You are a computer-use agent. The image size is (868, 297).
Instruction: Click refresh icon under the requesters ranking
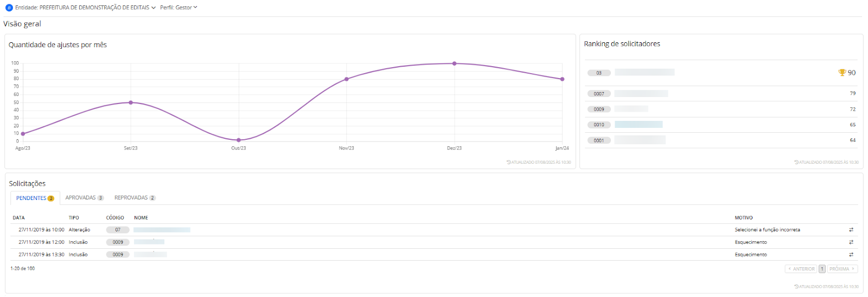pos(796,162)
